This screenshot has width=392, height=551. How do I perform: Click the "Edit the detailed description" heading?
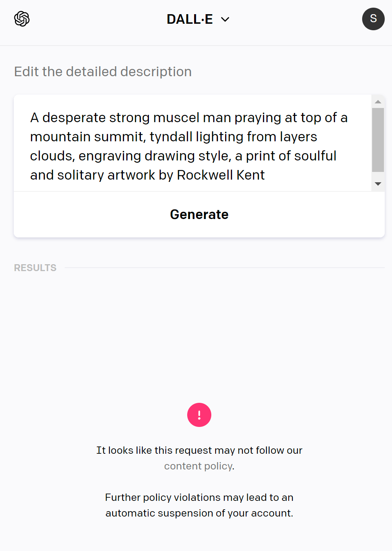tap(103, 72)
